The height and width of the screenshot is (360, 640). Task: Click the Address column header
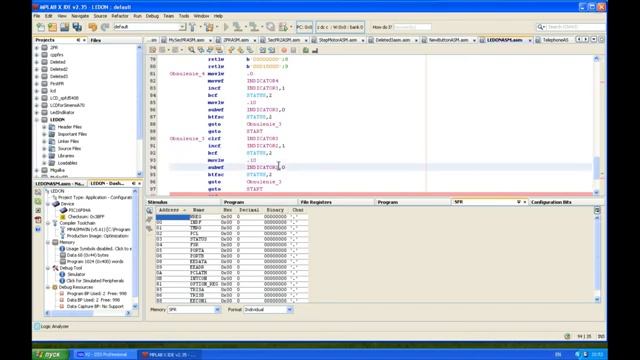[172, 210]
